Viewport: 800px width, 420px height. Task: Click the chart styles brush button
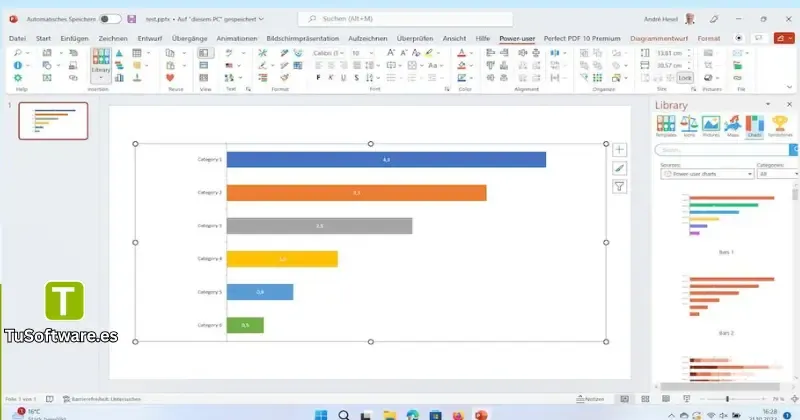pyautogui.click(x=619, y=168)
